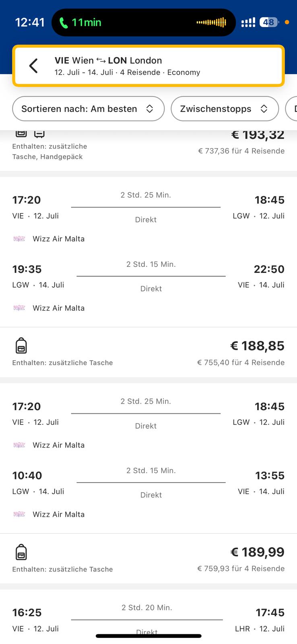
Task: Select the € 188,85 price
Action: pos(257,346)
